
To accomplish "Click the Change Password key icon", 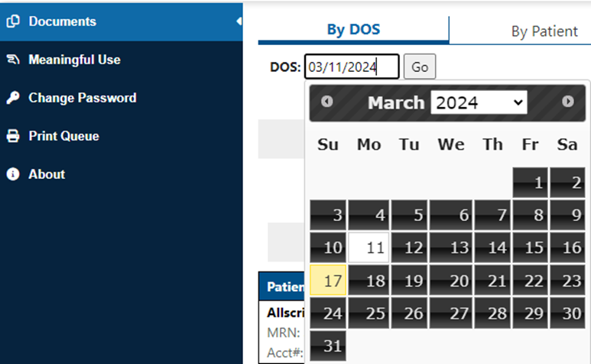I will (x=13, y=98).
